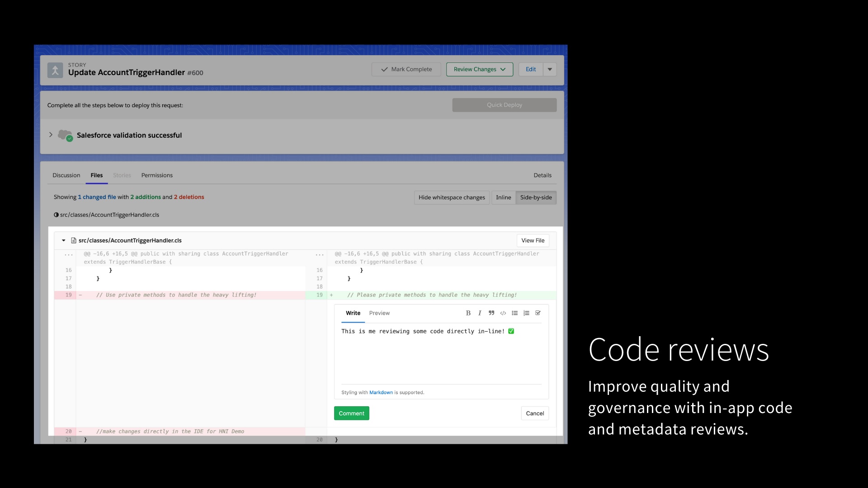Insert a task list in the comment
The width and height of the screenshot is (868, 488).
point(538,313)
